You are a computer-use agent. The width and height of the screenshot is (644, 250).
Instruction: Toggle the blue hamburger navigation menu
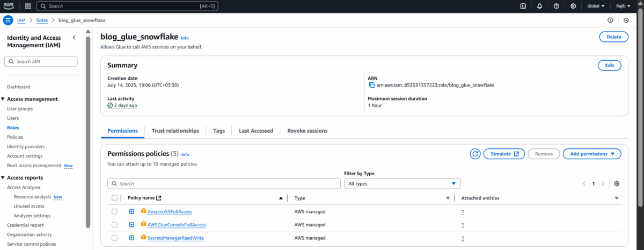coord(8,20)
